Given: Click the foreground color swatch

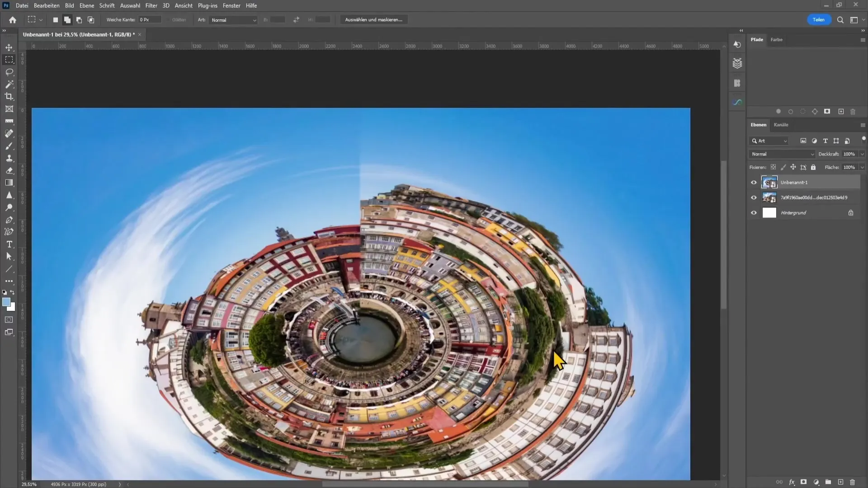Looking at the screenshot, I should pos(6,302).
